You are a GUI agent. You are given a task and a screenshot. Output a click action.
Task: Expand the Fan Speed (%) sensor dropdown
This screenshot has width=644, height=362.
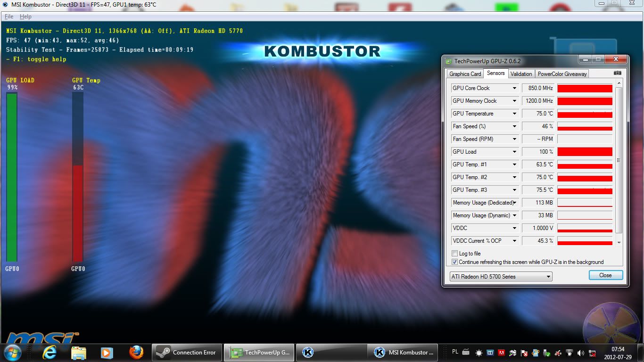point(514,126)
